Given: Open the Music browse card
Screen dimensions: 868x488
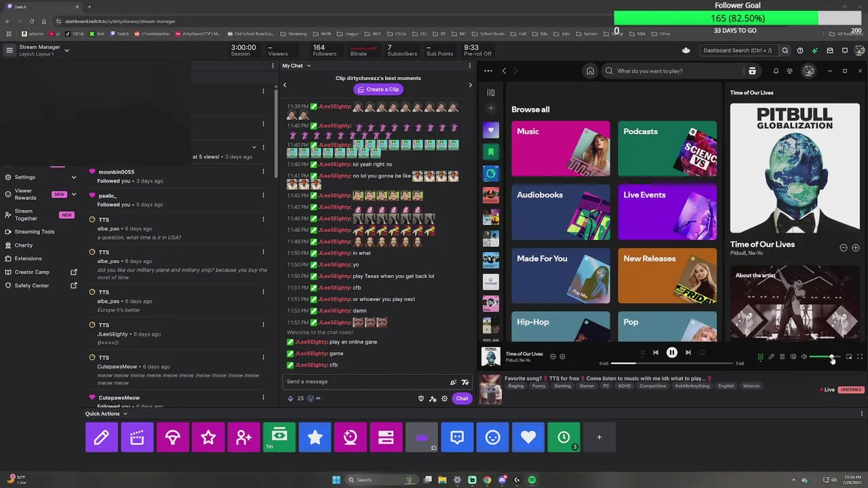Looking at the screenshot, I should [561, 148].
